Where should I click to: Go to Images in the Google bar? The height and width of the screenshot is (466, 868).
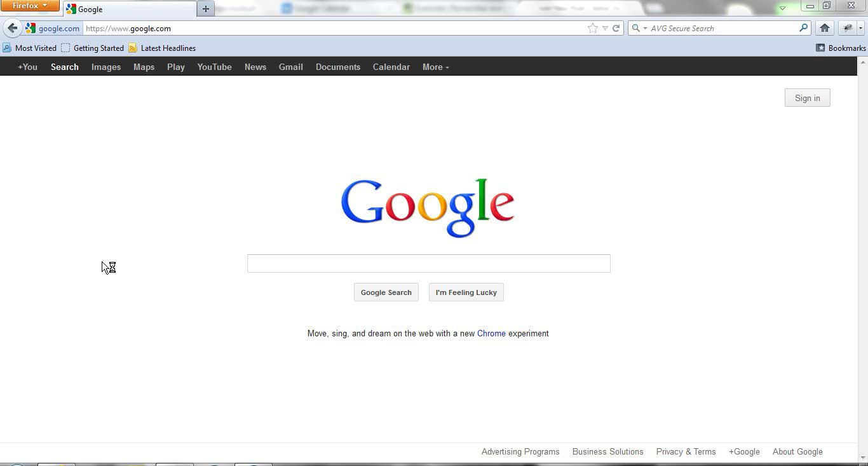tap(106, 67)
